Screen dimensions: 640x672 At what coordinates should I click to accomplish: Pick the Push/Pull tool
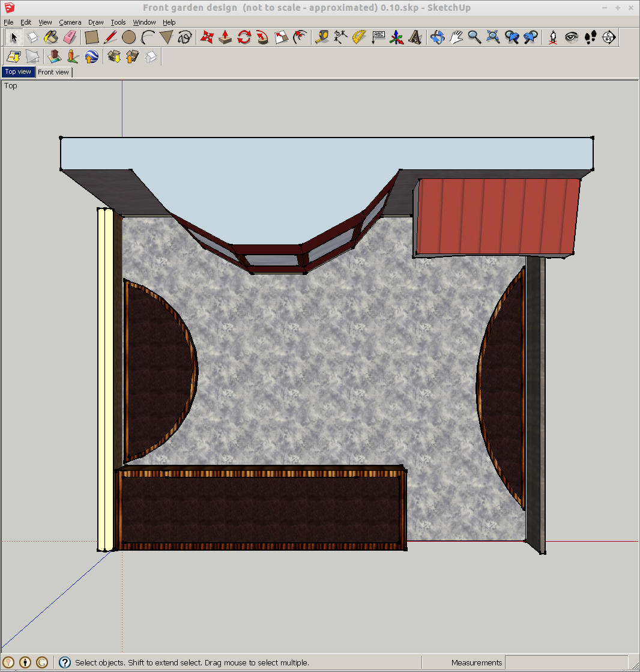[225, 37]
